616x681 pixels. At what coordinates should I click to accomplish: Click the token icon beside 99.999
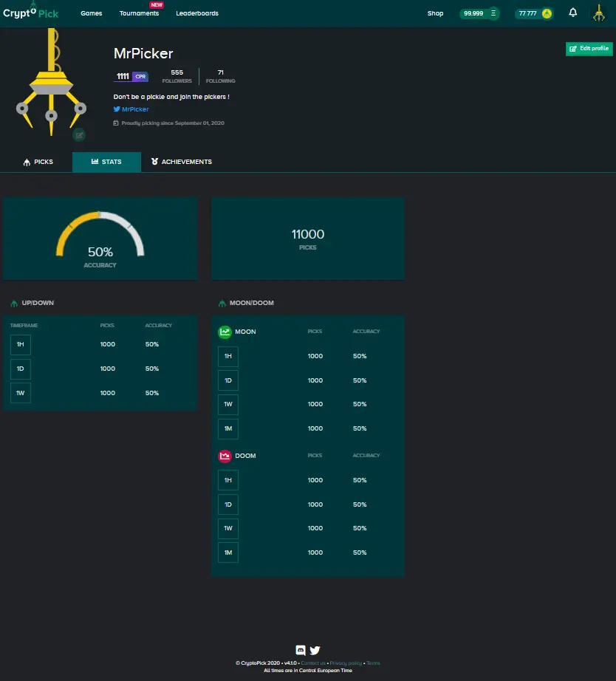coord(493,13)
